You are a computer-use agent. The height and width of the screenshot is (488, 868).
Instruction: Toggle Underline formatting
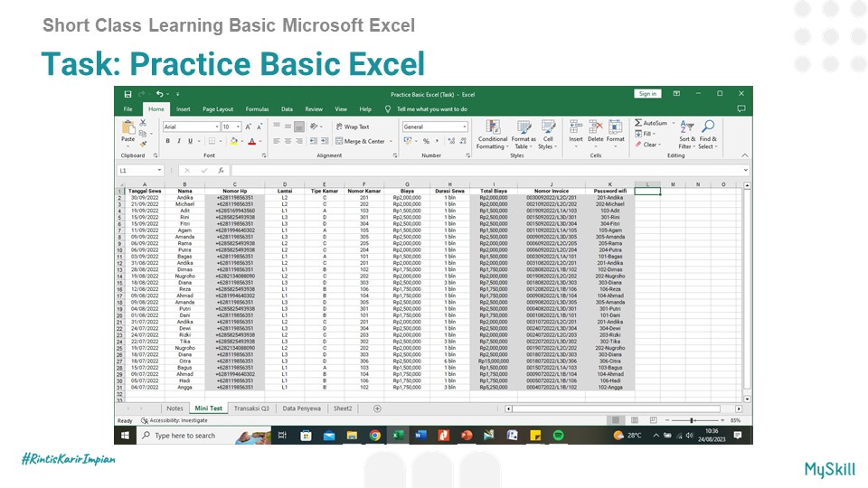(190, 141)
